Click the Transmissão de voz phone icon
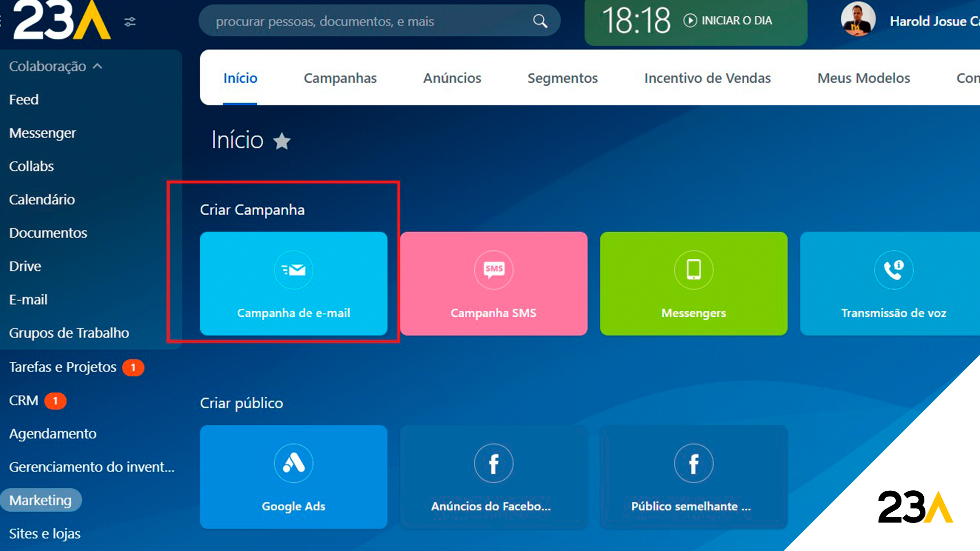980x551 pixels. tap(893, 269)
